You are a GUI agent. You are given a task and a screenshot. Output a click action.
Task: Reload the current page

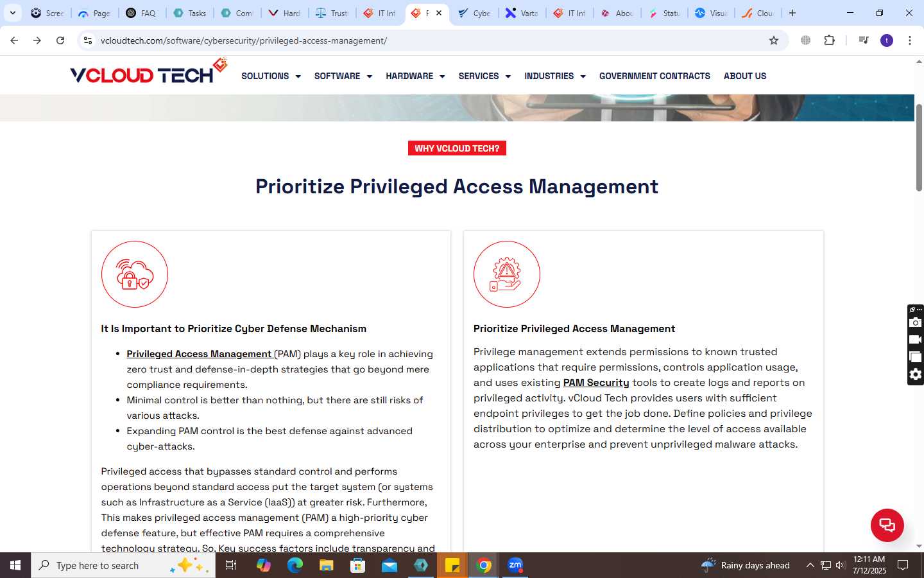click(60, 40)
